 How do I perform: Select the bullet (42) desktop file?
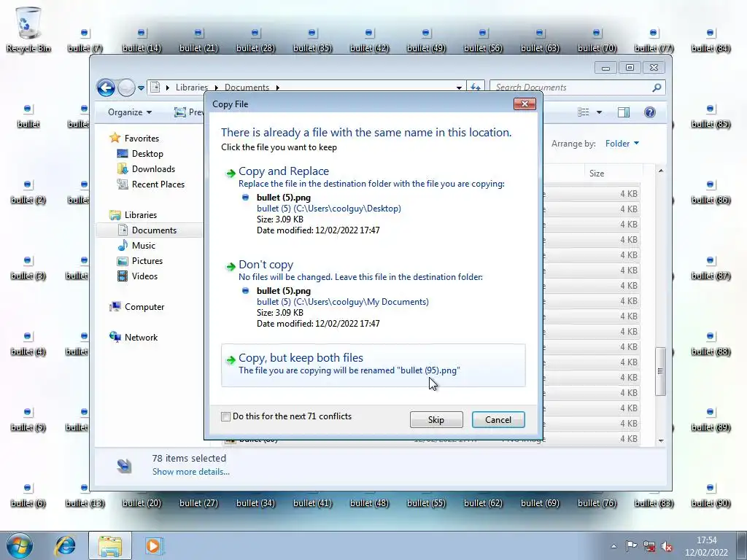click(369, 40)
